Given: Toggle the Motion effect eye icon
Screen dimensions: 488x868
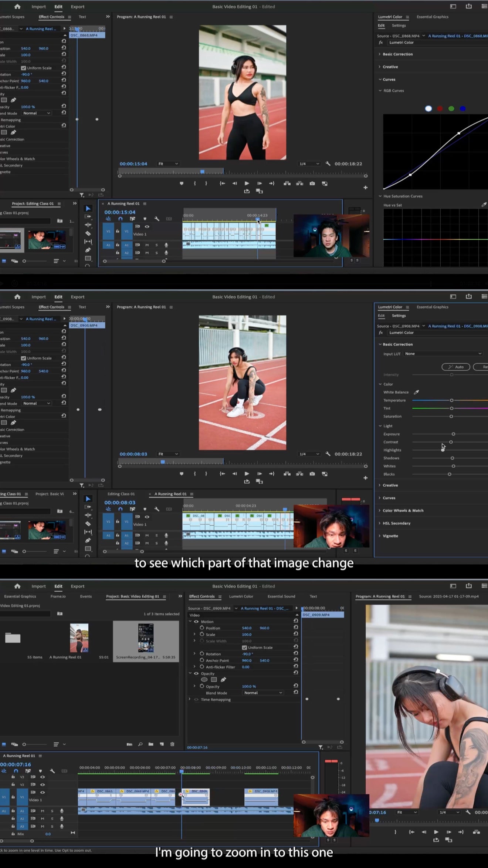Looking at the screenshot, I should (x=196, y=622).
